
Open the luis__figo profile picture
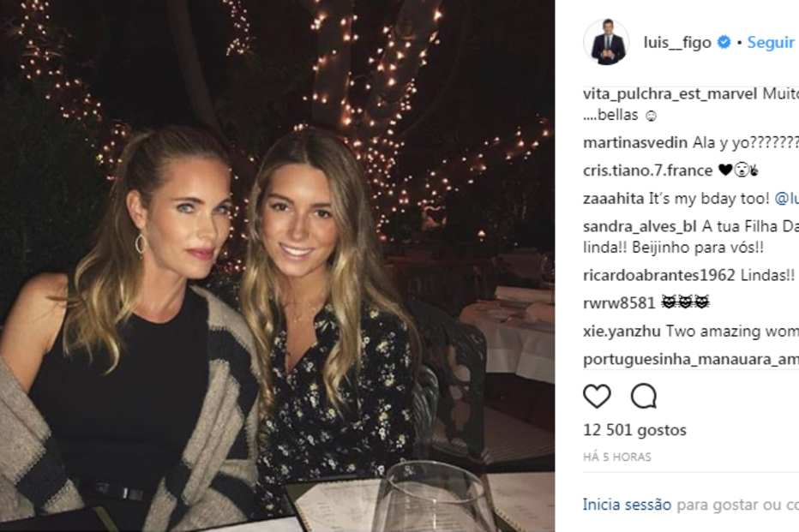(606, 42)
